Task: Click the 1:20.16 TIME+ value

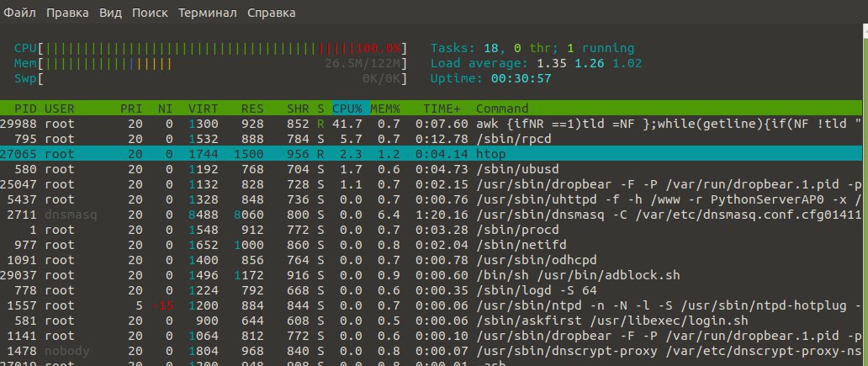Action: [x=442, y=215]
